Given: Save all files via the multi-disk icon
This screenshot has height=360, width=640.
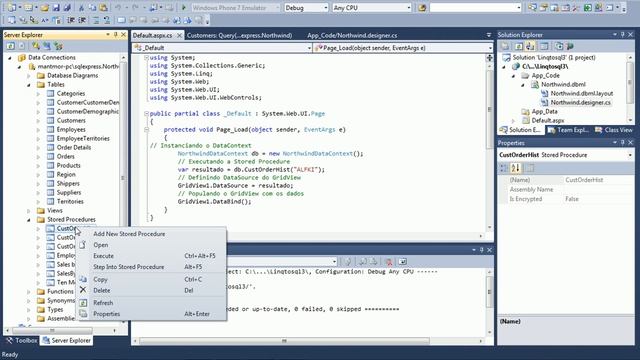Looking at the screenshot, I should (67, 8).
